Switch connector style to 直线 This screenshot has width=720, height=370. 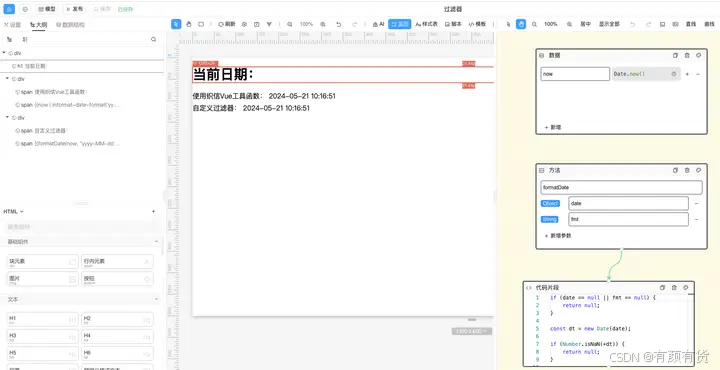(x=691, y=24)
